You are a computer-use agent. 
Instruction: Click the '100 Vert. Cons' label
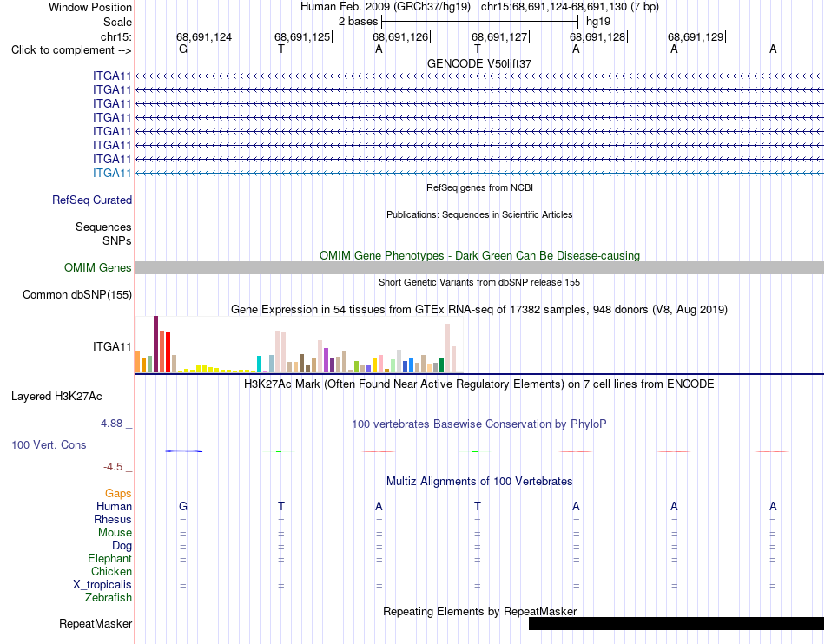point(49,444)
